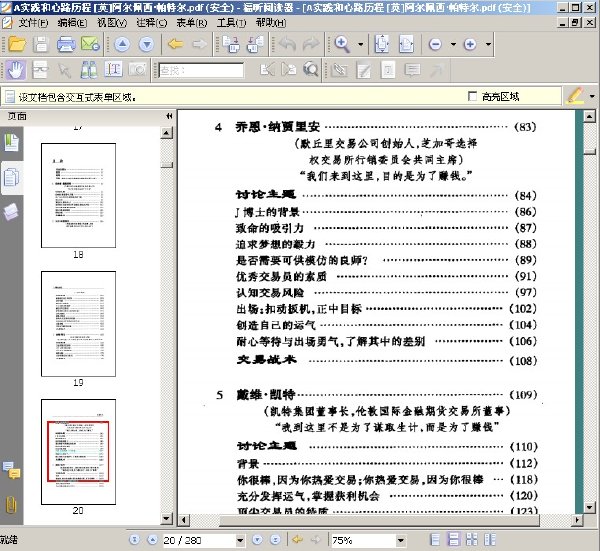Click thumbnail panel scroll down arrow
Image resolution: width=600 pixels, height=551 pixels.
click(x=166, y=518)
